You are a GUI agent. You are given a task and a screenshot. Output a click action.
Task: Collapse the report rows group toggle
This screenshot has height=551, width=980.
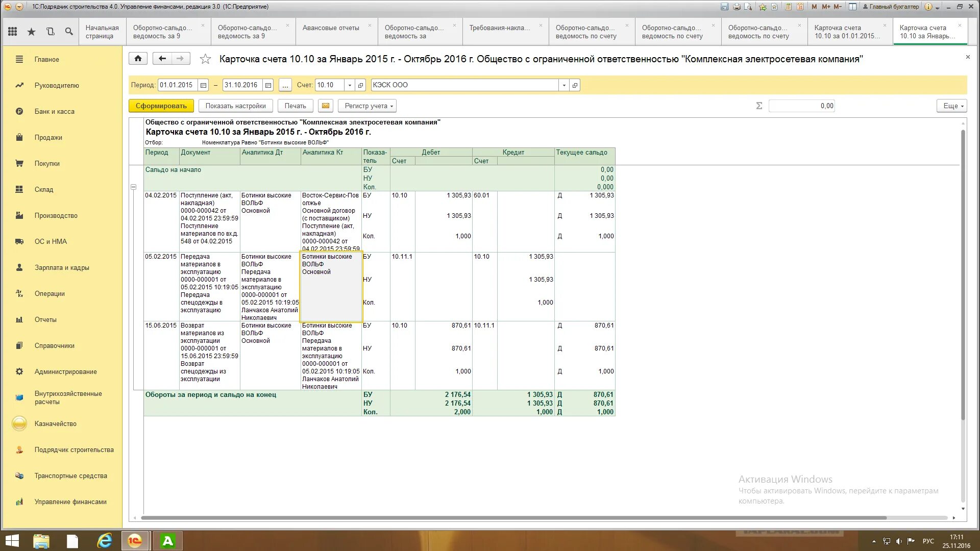[x=134, y=187]
